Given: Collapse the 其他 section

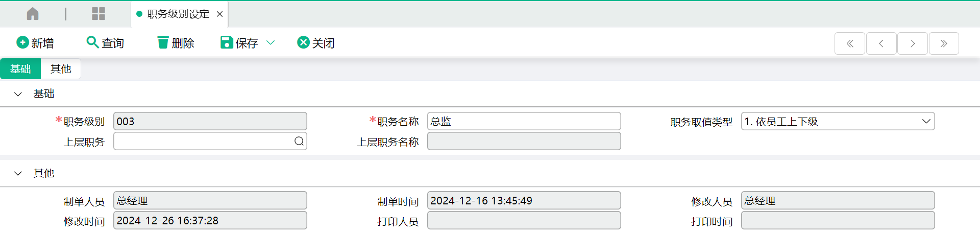Looking at the screenshot, I should coord(18,174).
